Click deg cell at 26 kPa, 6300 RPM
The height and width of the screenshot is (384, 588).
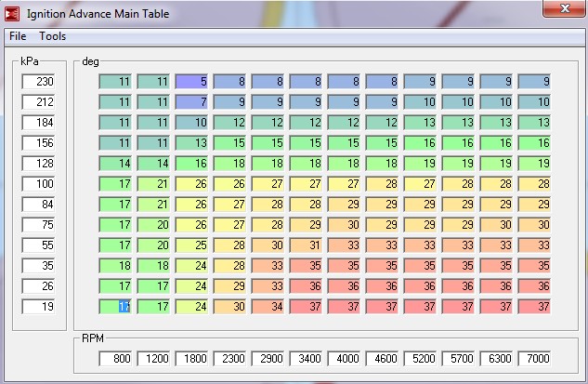tap(496, 286)
